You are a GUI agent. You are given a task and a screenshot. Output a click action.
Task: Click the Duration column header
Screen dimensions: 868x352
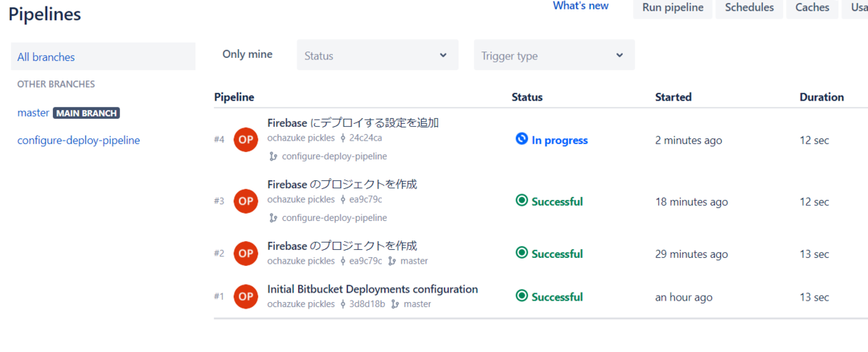click(822, 97)
